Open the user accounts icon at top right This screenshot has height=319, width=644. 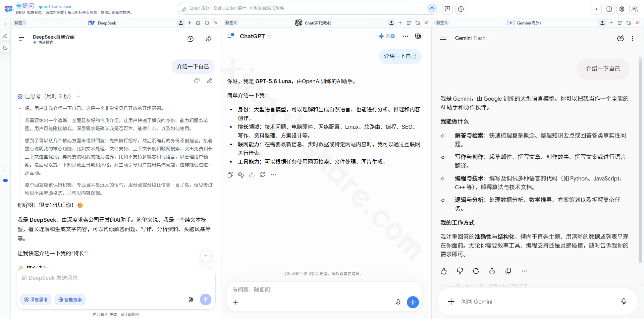635,9
